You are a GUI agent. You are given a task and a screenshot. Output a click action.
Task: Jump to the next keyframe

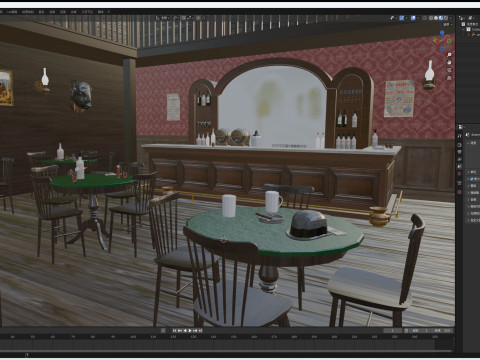195,330
